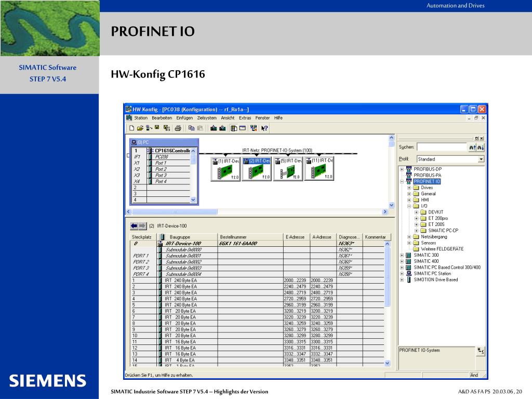Open the Bearbeiten menu
Screen dimensions: 532x399
[162, 118]
